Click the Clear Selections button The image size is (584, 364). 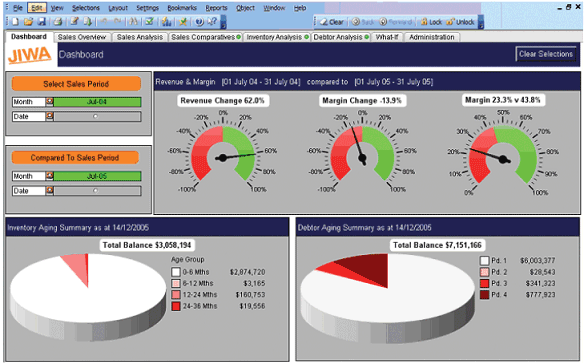click(x=546, y=54)
